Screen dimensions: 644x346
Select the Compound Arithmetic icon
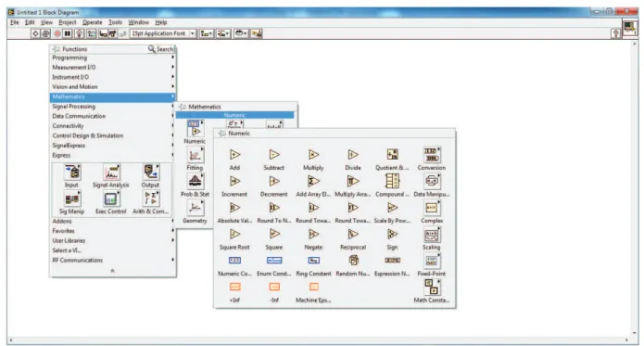pos(392,181)
